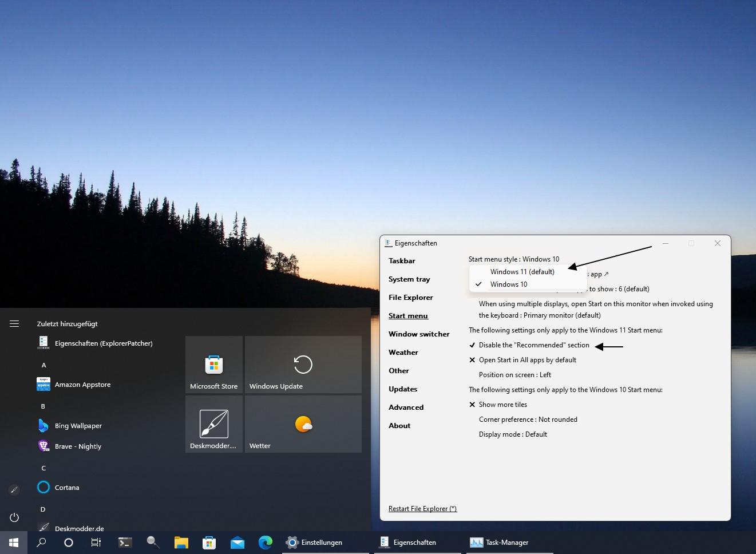Open Eigenschaften (ExplorerPatcher) in Start list
This screenshot has height=554, width=756.
[x=103, y=343]
